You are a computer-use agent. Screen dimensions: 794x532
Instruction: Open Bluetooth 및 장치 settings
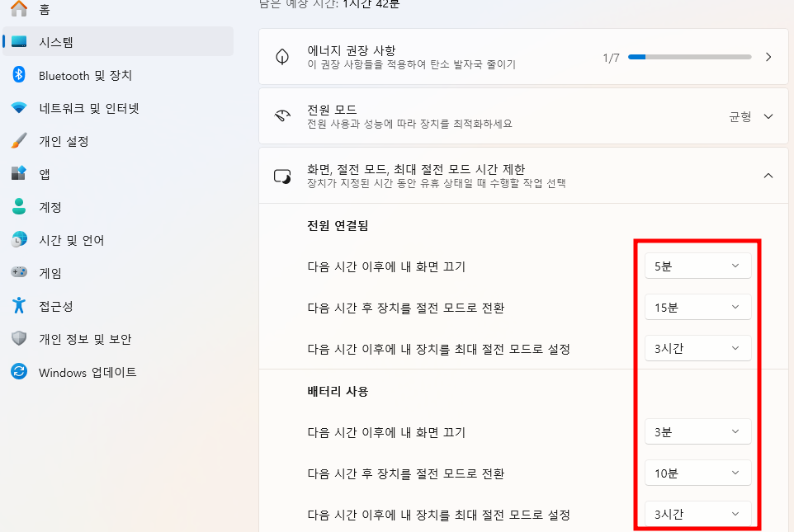[85, 75]
